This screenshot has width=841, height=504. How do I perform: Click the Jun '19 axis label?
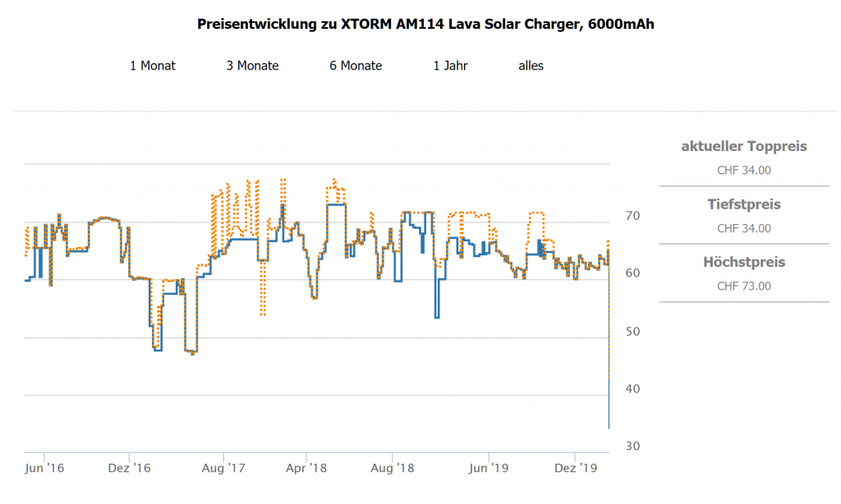click(x=489, y=469)
